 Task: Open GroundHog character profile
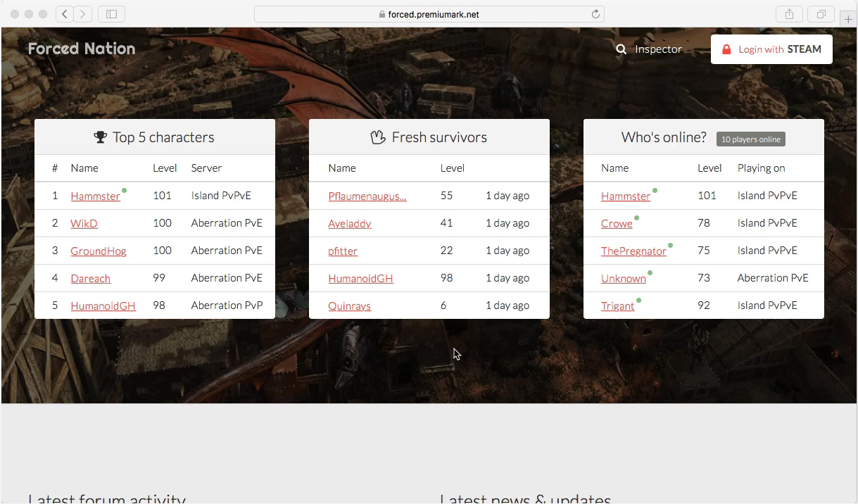(99, 251)
